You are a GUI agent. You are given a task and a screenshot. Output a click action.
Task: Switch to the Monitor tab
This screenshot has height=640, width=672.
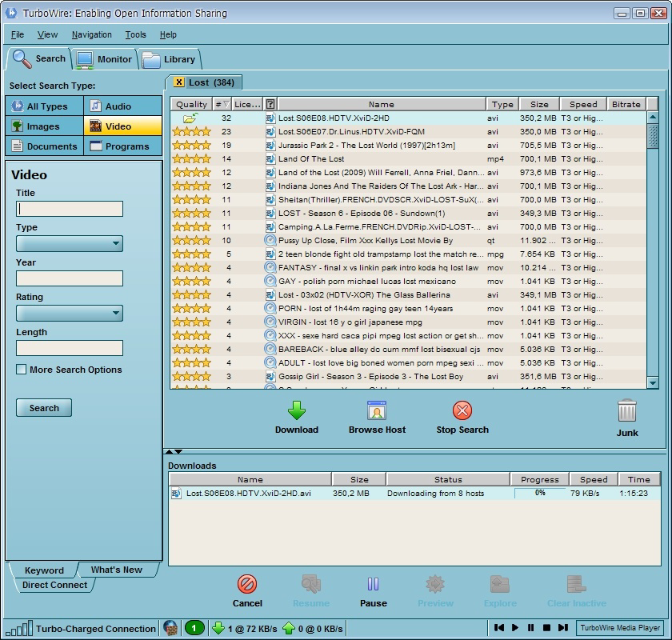[104, 59]
